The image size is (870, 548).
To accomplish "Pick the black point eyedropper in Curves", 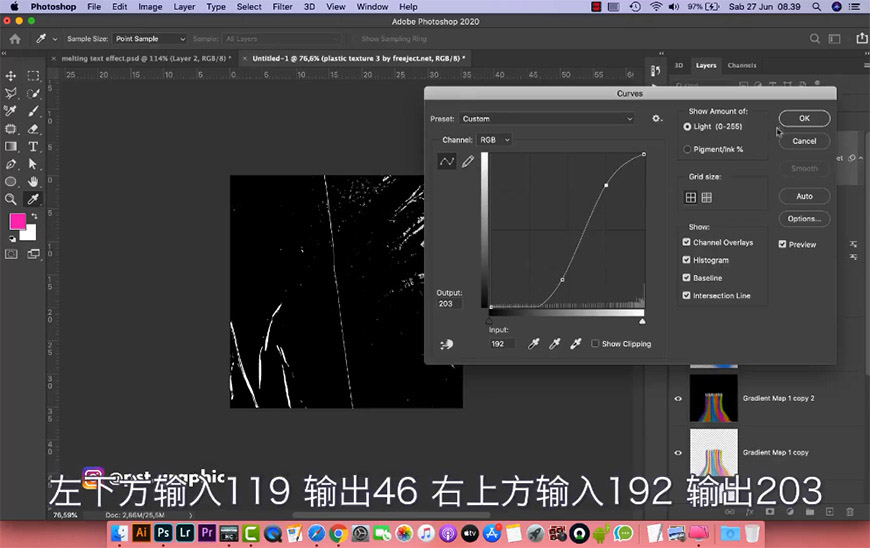I will [x=533, y=344].
